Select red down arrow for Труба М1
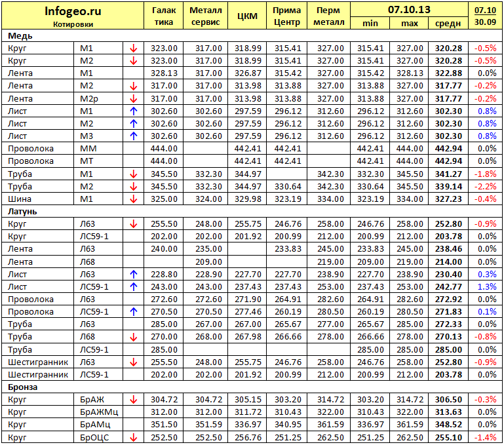Screen dimensions: 504x445 [134, 174]
